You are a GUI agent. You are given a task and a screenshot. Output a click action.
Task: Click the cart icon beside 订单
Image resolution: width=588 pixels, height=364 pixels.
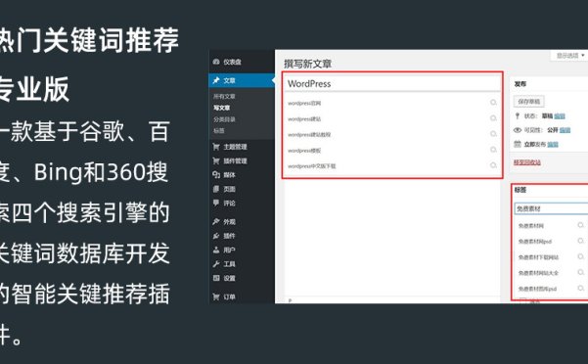coord(216,296)
